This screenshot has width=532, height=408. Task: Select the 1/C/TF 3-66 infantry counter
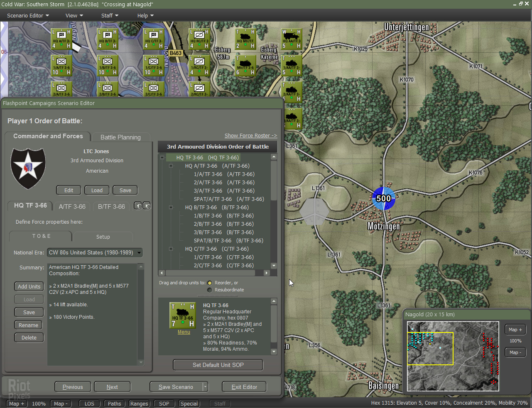154,66
